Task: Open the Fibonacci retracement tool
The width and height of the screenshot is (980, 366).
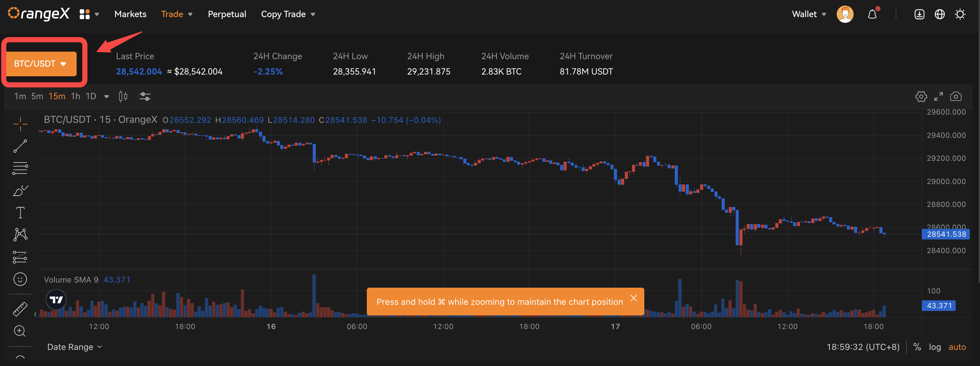Action: (x=20, y=168)
